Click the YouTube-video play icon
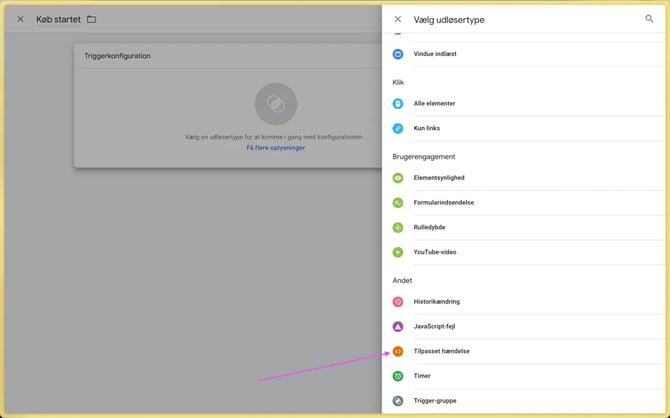 398,252
